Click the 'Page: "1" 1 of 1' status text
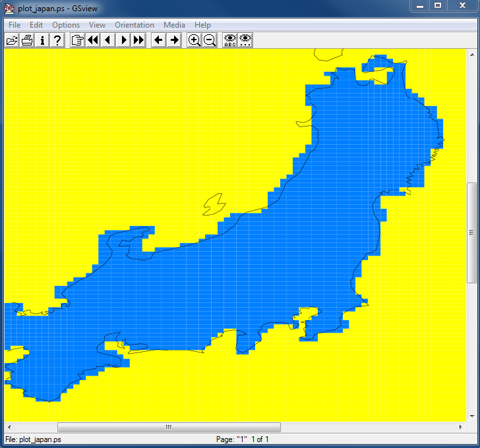This screenshot has height=448, width=480. (x=242, y=439)
